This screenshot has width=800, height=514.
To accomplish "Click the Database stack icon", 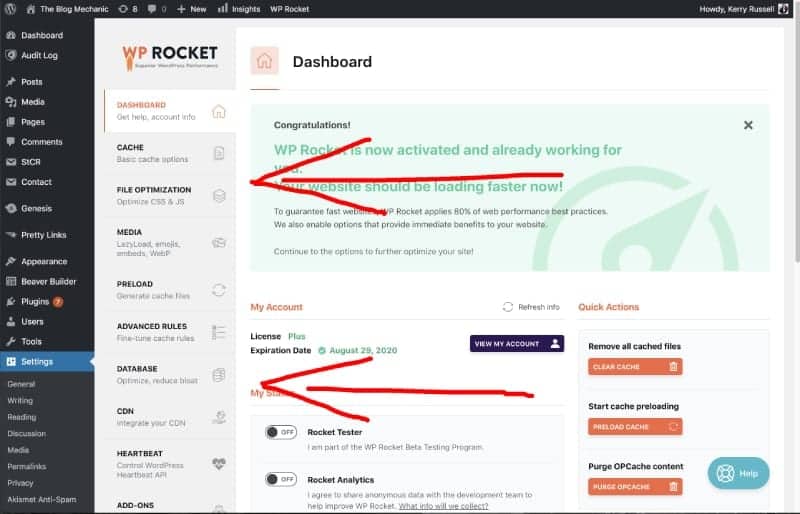I will (219, 374).
